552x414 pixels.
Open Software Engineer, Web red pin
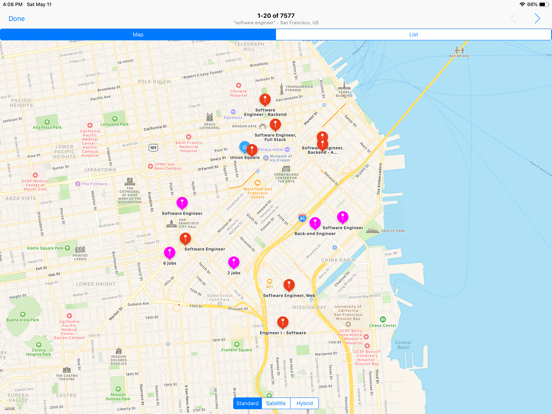[x=289, y=286]
